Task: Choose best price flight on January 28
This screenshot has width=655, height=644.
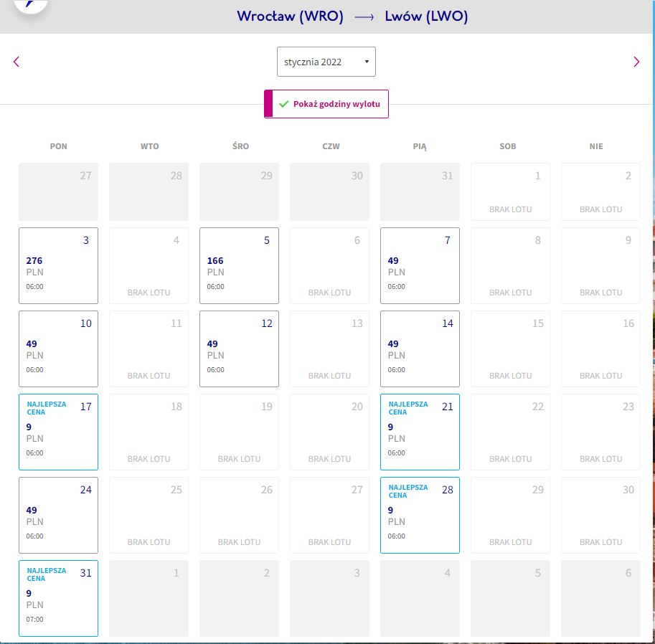Action: point(420,515)
